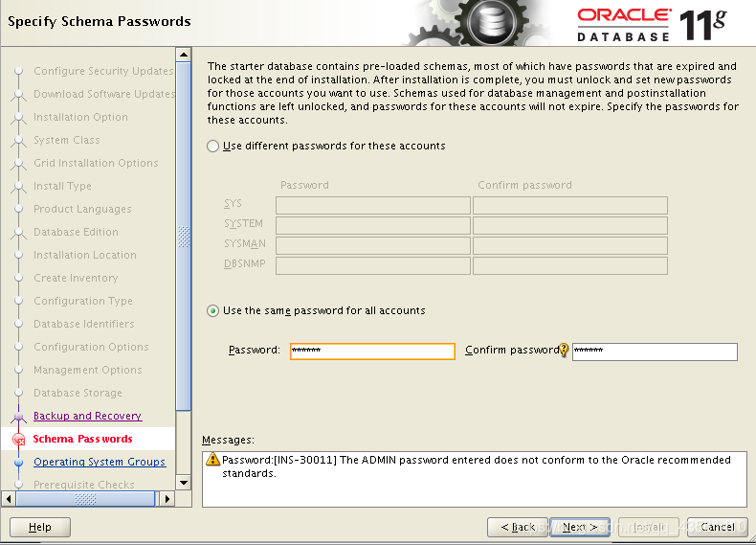Click the step list scroll up arrow

click(183, 55)
